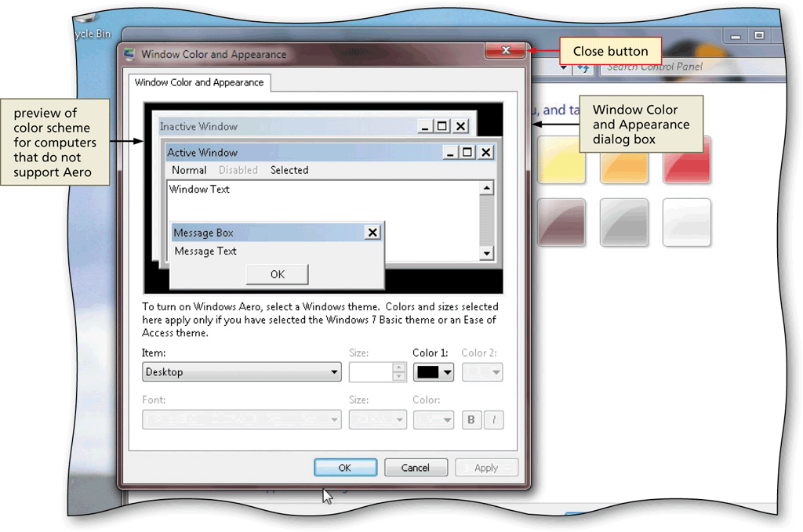Open the Color 2 dropdown
Image resolution: width=803 pixels, height=532 pixels.
pyautogui.click(x=482, y=372)
